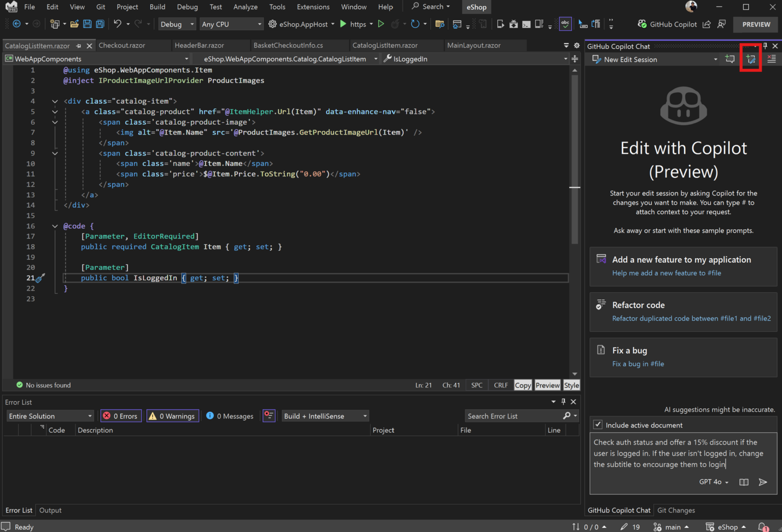Start a new Edit Session with the highlighted icon
This screenshot has height=532, width=782.
(750, 59)
